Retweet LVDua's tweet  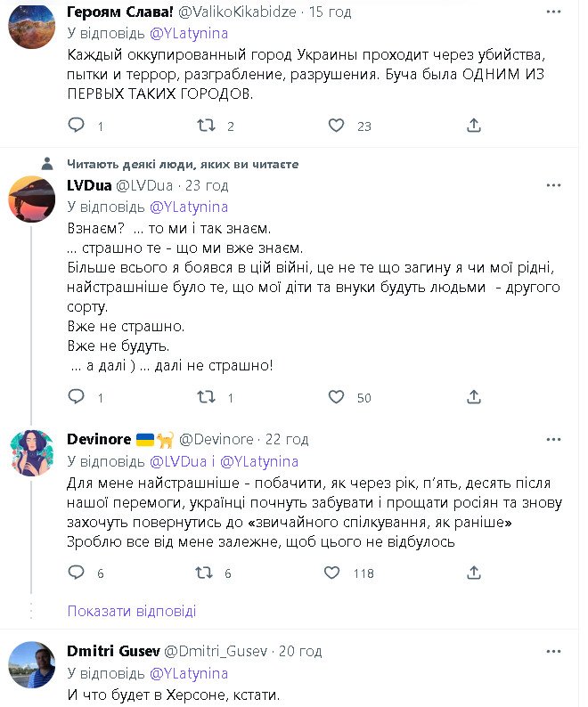[x=206, y=397]
